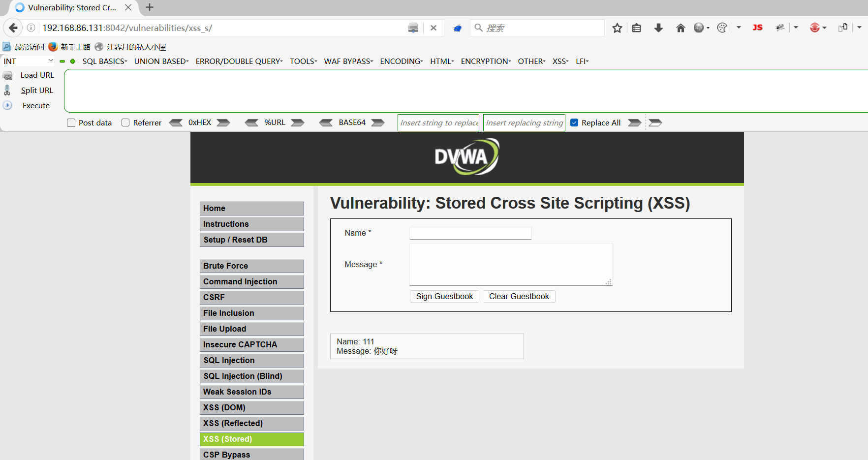Bookmark this page with the star icon
868x460 pixels.
coord(617,28)
